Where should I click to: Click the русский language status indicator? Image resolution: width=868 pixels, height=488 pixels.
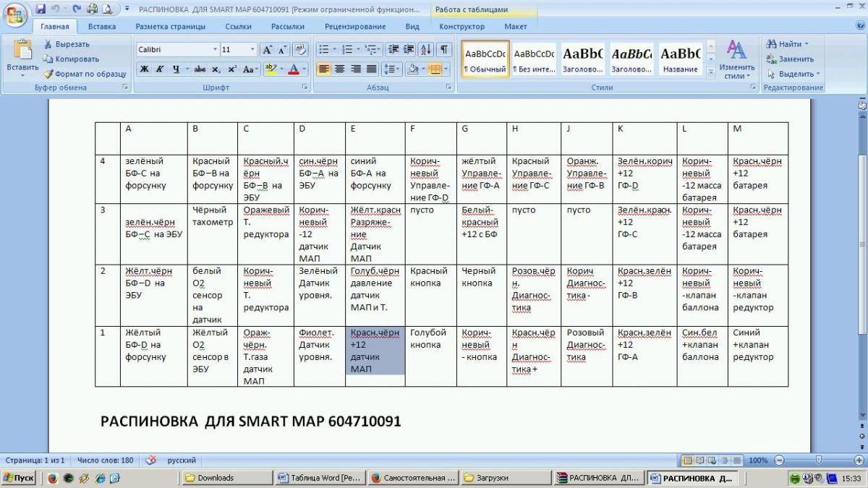(x=182, y=460)
